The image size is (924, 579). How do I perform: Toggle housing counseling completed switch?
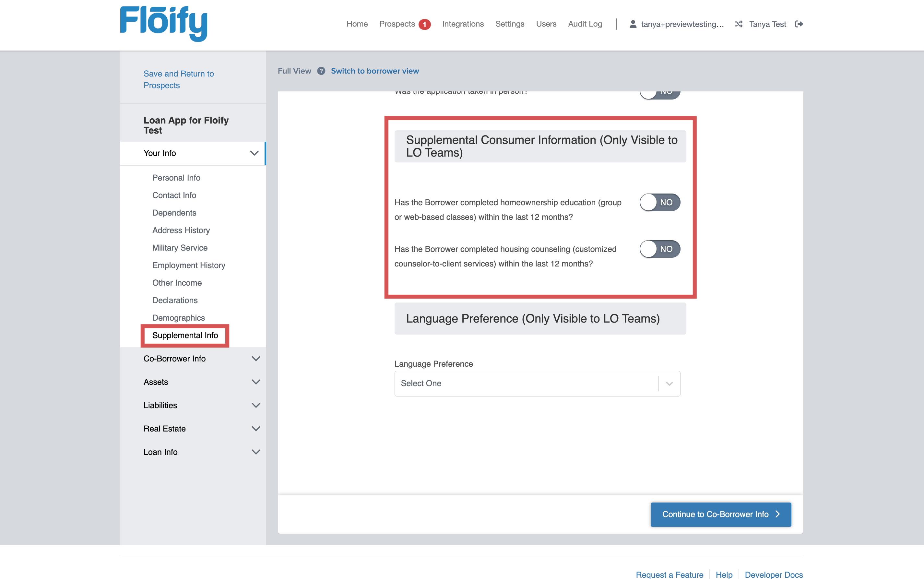point(659,248)
